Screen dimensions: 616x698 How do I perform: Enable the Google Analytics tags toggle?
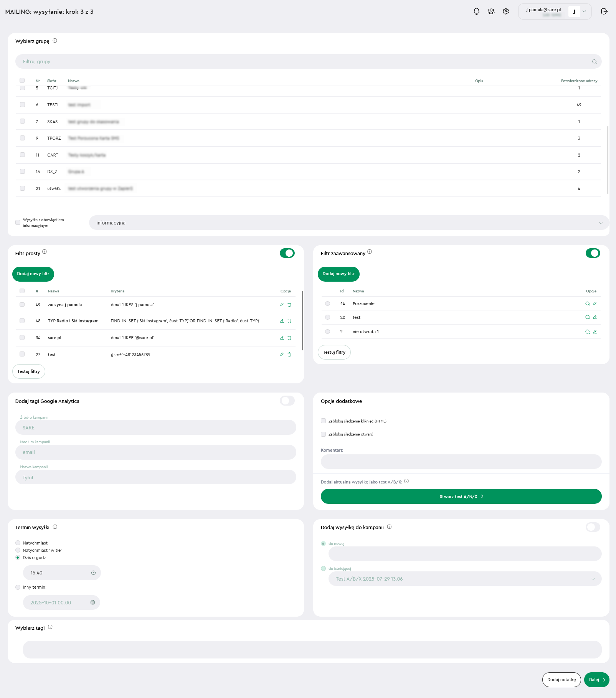point(287,401)
